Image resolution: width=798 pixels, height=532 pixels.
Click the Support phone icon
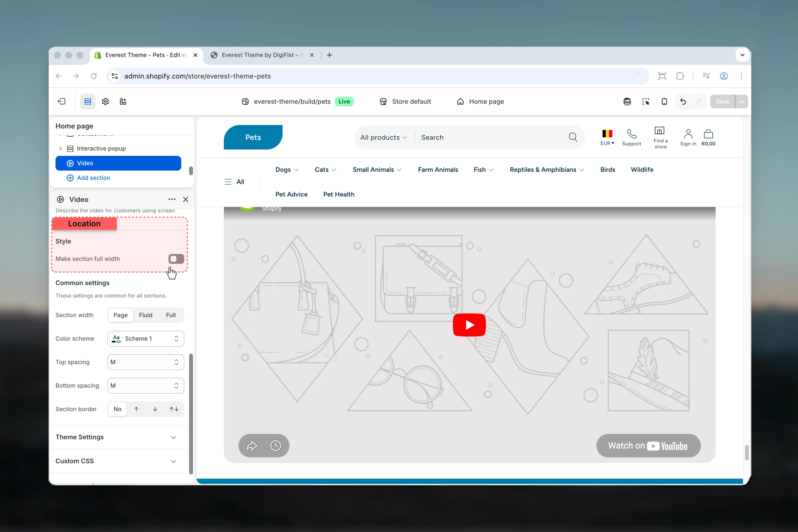[x=632, y=134]
